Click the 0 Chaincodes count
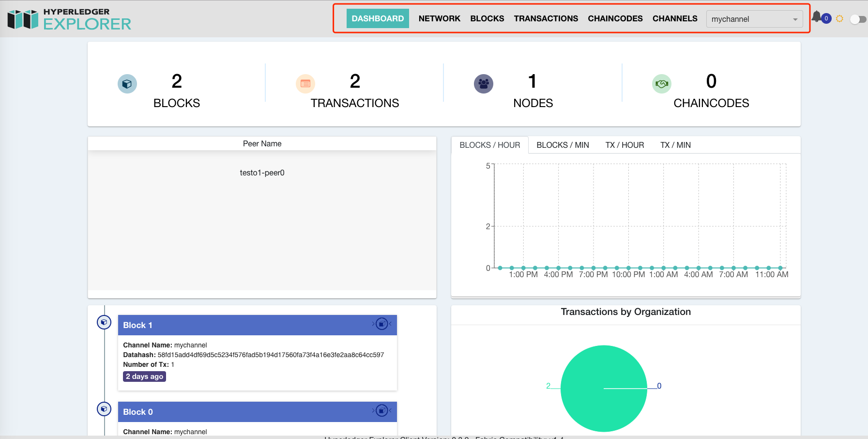Screen dimensions: 868x439 (711, 81)
